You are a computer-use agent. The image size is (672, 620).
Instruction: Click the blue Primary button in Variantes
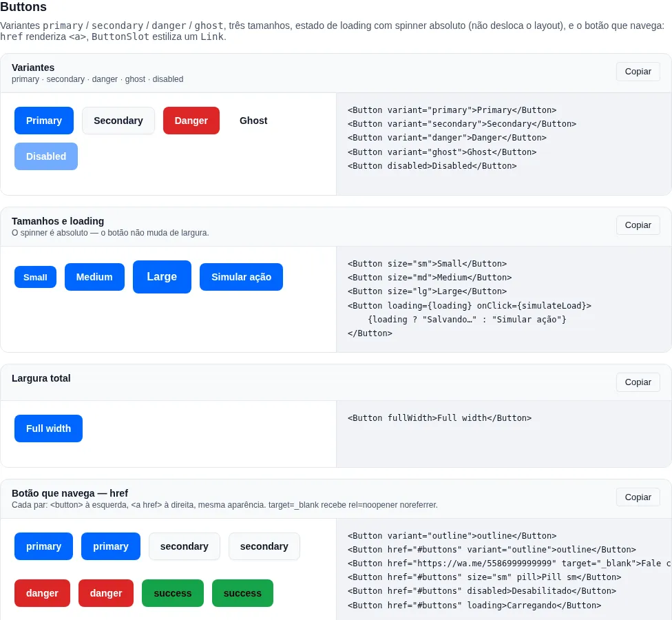pos(43,121)
